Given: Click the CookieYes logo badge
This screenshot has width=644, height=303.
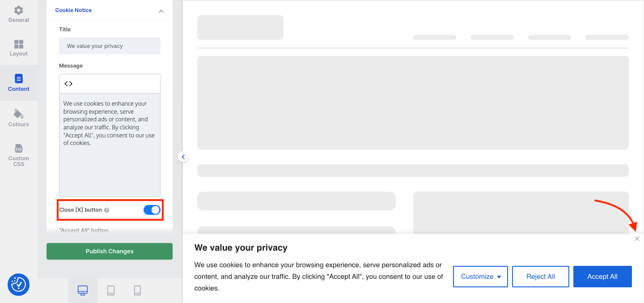Looking at the screenshot, I should (x=18, y=285).
